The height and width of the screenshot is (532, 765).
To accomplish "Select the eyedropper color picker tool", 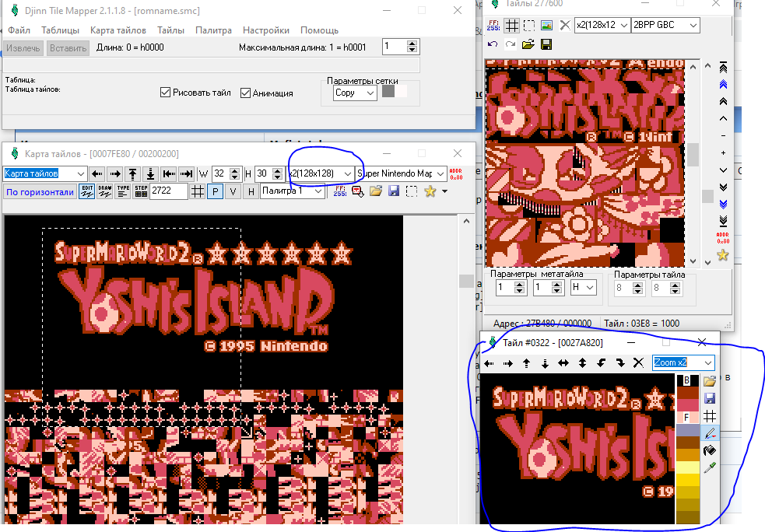I will [x=710, y=467].
